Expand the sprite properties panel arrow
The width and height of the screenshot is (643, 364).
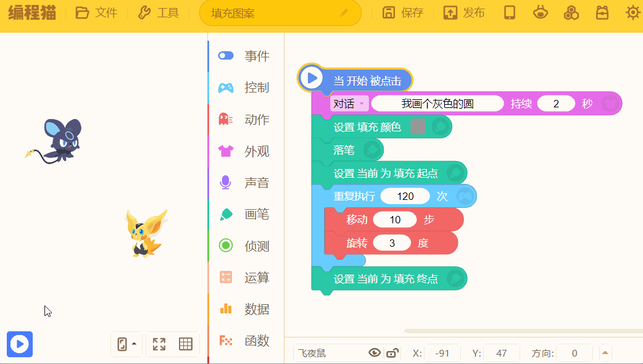[x=605, y=352]
